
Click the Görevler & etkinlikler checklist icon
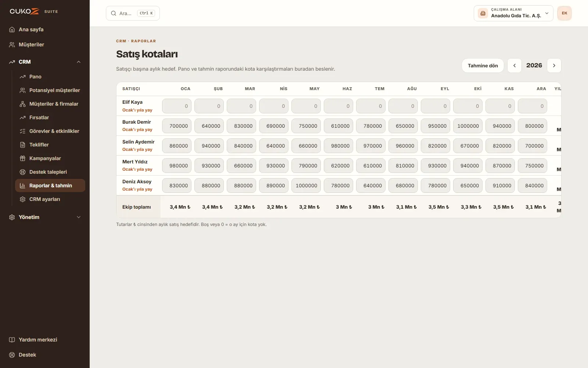[22, 131]
